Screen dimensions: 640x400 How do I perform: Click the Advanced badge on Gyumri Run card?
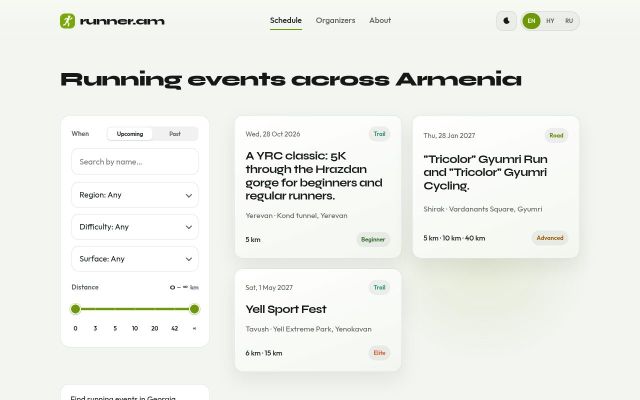point(550,238)
